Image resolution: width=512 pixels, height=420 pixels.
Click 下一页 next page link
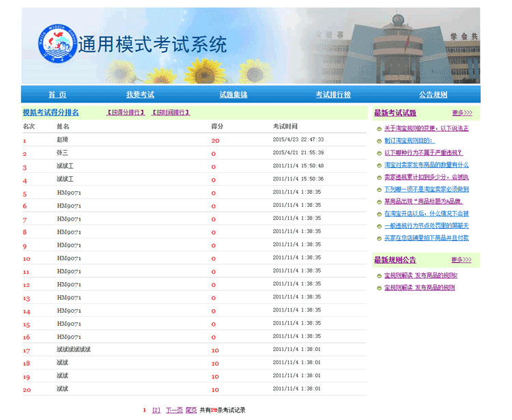coord(174,410)
